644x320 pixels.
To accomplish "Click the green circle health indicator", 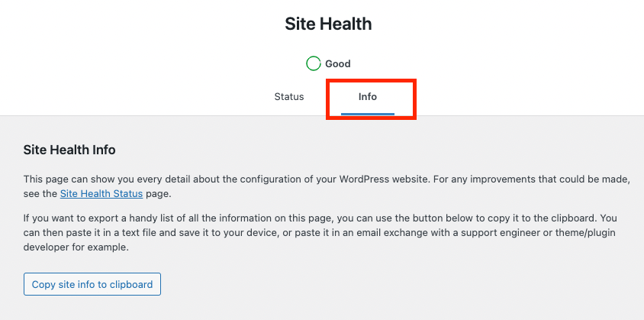I will pyautogui.click(x=313, y=63).
